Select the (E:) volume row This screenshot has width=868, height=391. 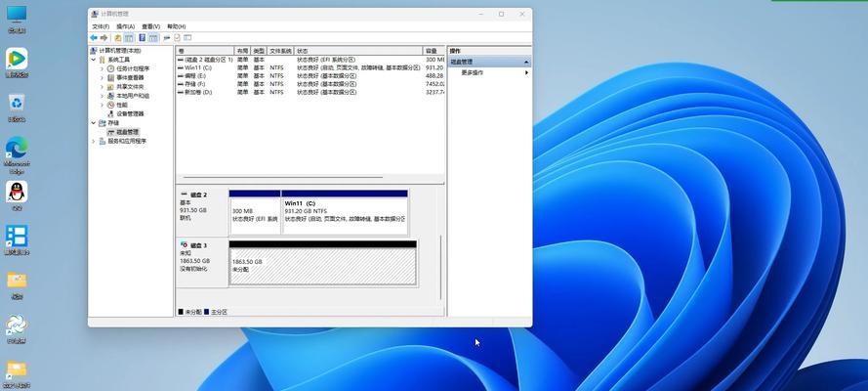[310, 76]
